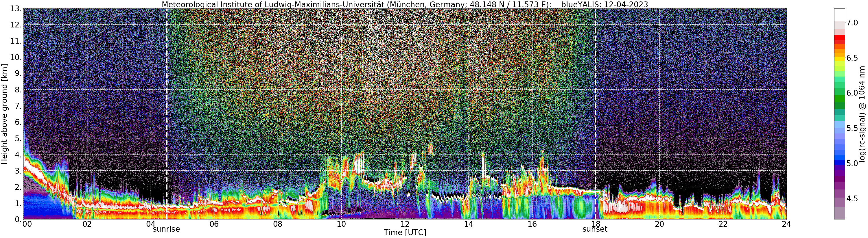Click the y-axis tick label '10.'

(16, 57)
